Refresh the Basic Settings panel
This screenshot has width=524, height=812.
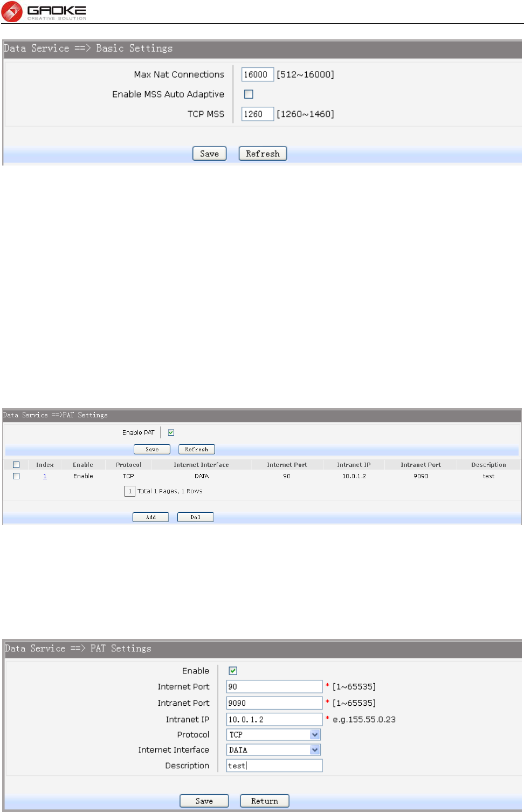[263, 154]
